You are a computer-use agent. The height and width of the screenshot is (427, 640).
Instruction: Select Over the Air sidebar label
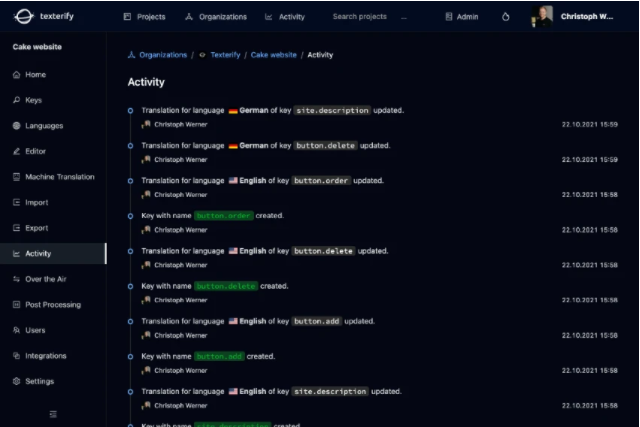click(x=46, y=279)
